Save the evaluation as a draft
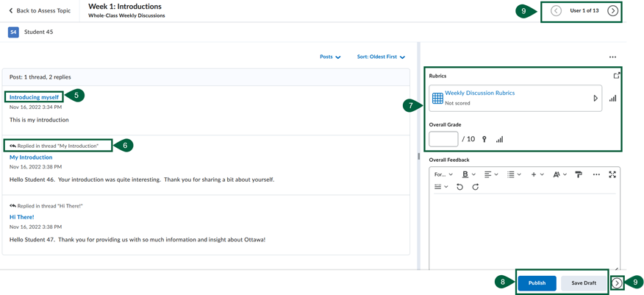644x295 pixels. 584,282
